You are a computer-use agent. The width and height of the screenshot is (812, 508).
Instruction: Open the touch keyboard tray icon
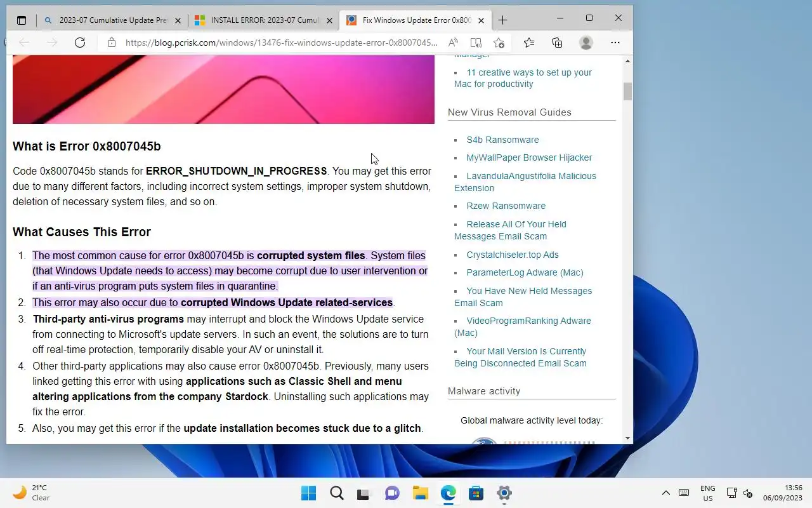click(684, 493)
